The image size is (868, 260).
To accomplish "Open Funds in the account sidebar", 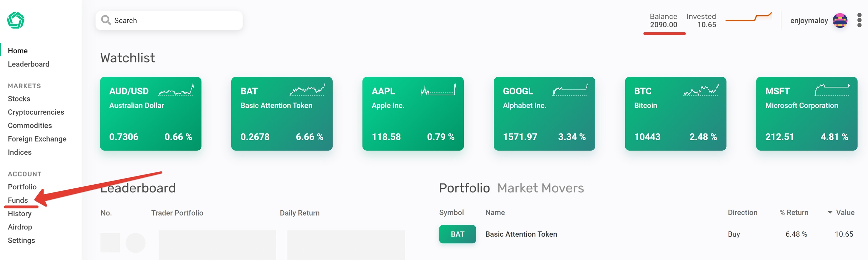I will 18,200.
